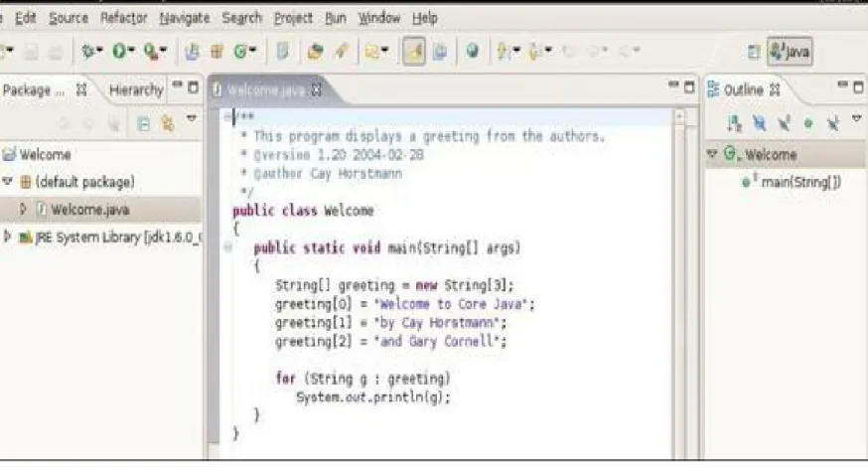Click the default package icon
This screenshot has height=468, width=868.
click(x=26, y=182)
